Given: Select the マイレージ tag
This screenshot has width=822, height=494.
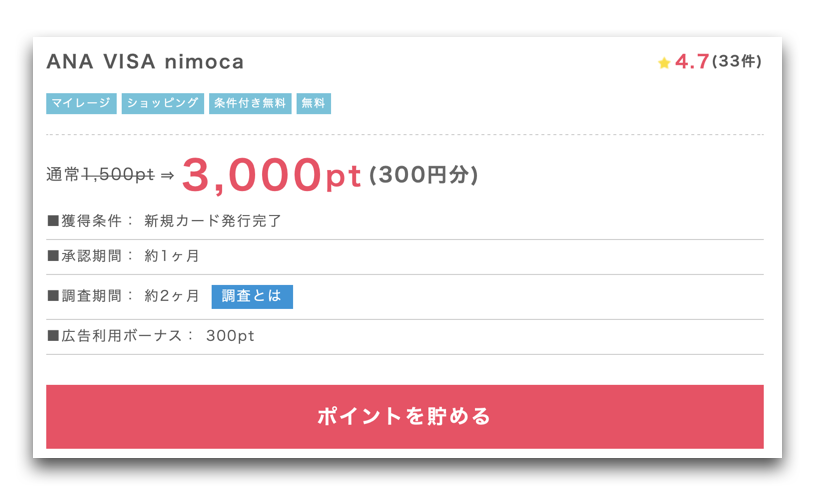Looking at the screenshot, I should (x=81, y=103).
